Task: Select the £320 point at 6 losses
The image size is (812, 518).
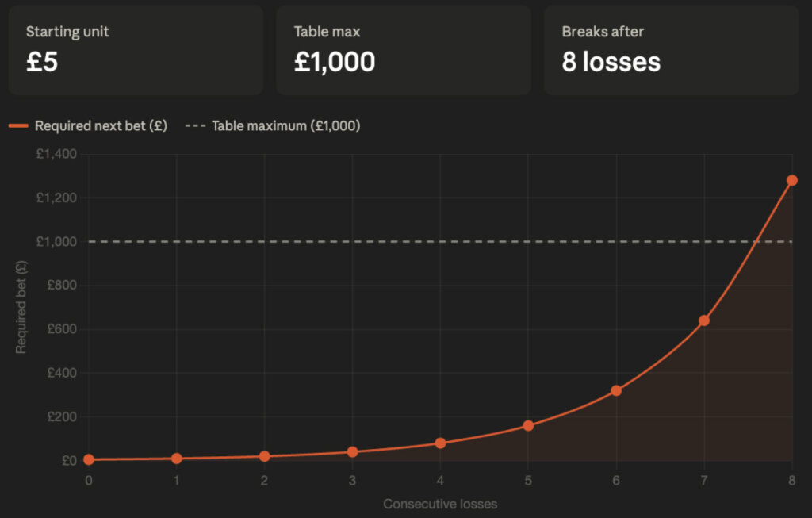Action: click(x=616, y=390)
